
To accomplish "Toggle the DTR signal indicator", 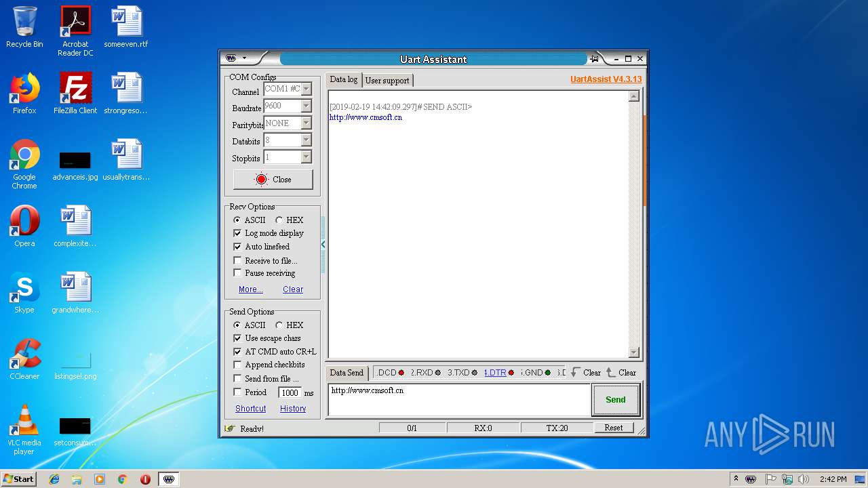I will point(498,372).
